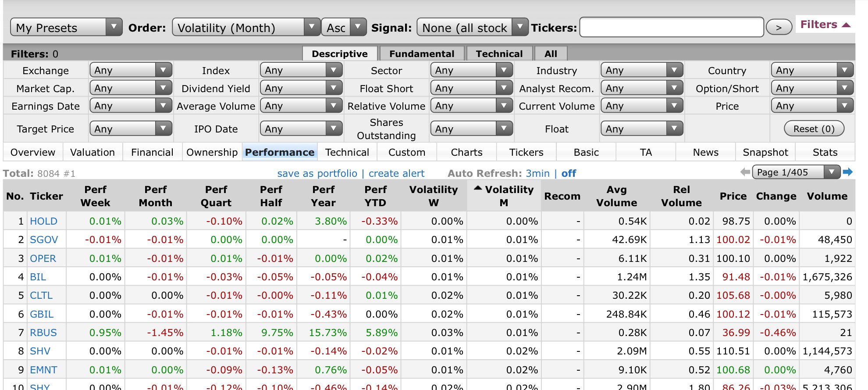Go to next page using right arrow
This screenshot has height=390, width=868.
848,172
